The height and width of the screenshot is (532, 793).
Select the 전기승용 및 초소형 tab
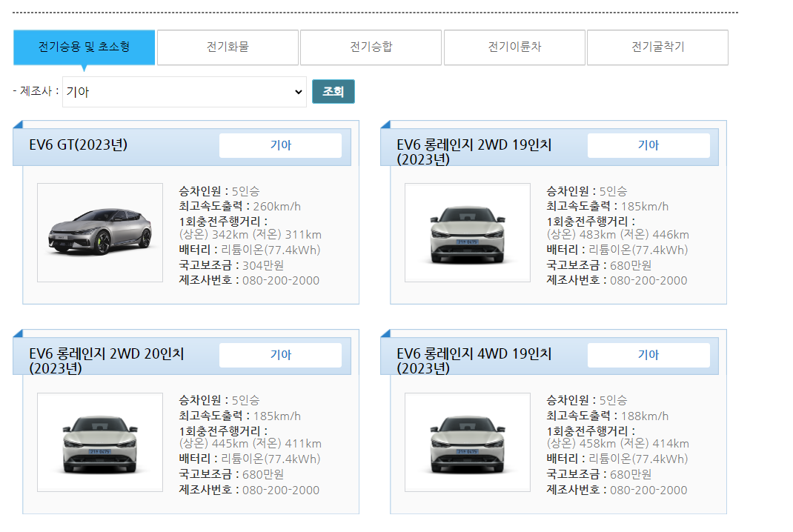[x=84, y=47]
